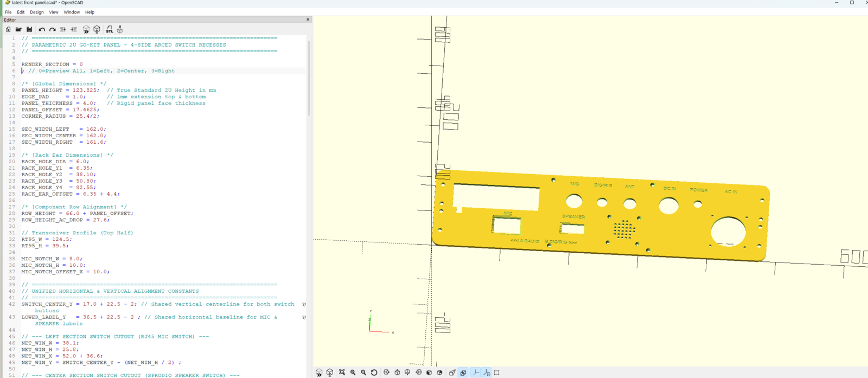Toggle Perspective projection in viewport toolbar

click(452, 373)
